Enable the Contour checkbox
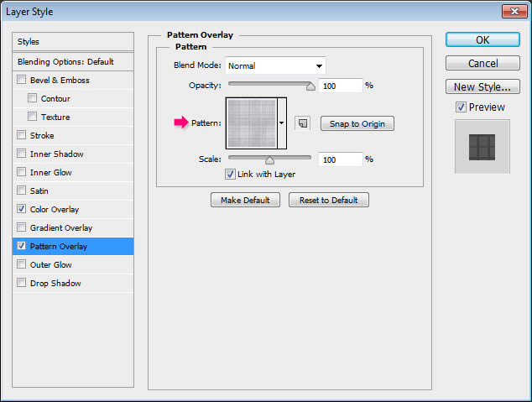Screen dimensions: 532x402 click(32, 98)
